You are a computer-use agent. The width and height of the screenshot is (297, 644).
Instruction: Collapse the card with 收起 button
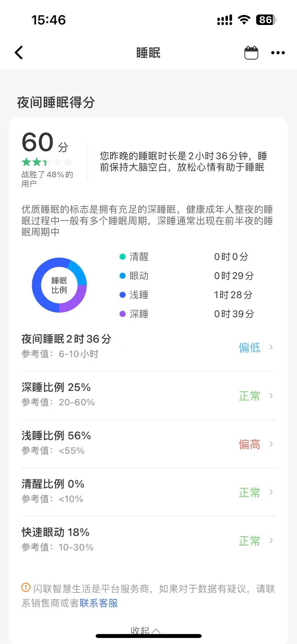145,630
